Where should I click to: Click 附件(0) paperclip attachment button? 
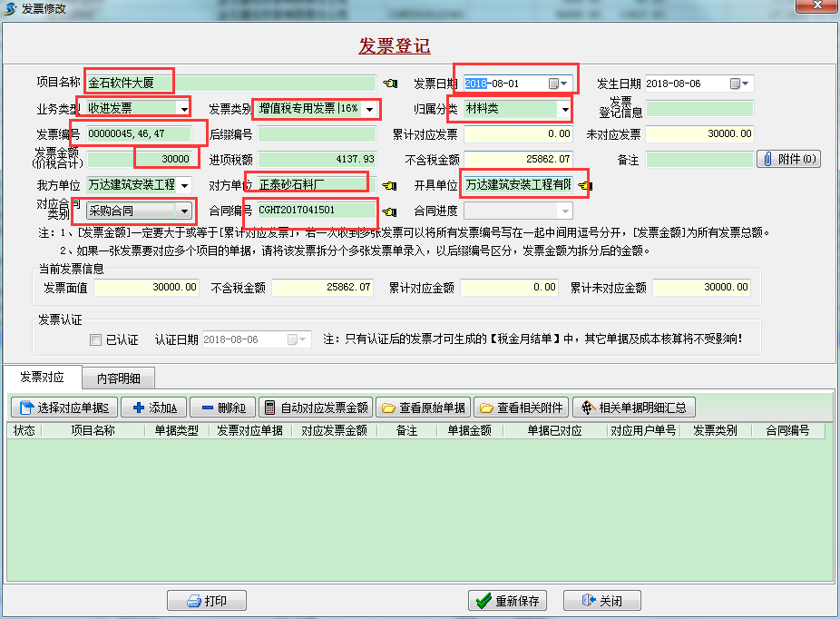(788, 159)
